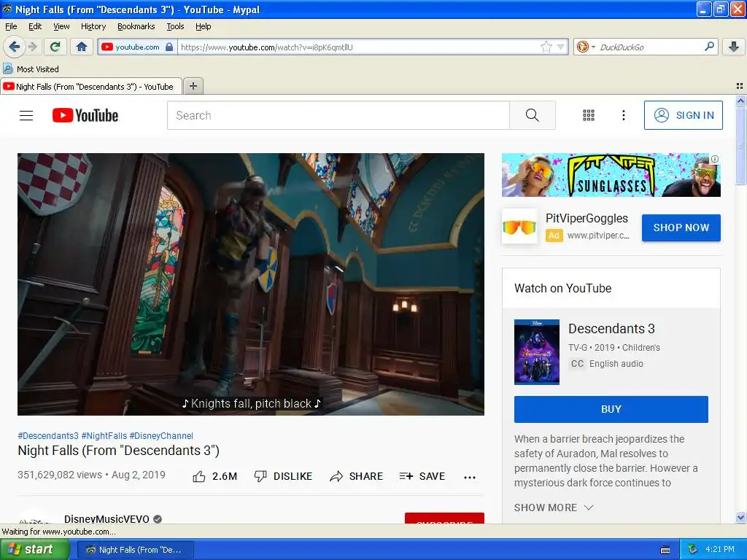Open more actions ellipsis under video
The height and width of the screenshot is (560, 747).
tap(470, 477)
